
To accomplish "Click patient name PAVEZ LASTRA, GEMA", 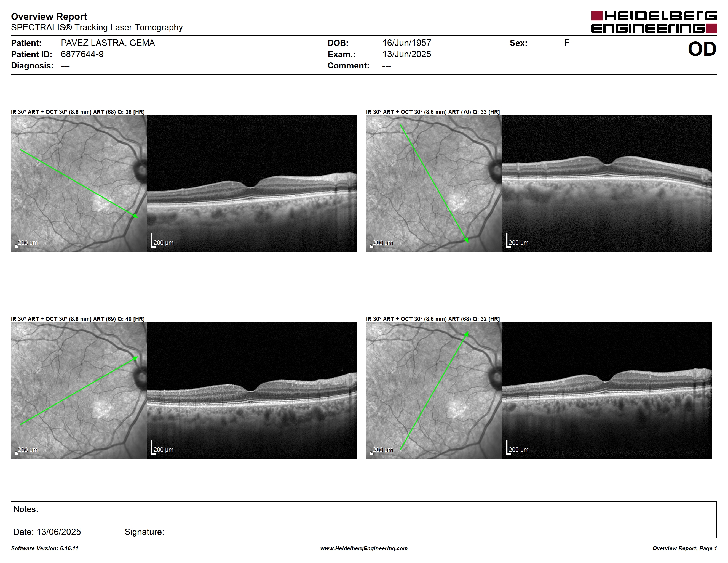I will (108, 43).
